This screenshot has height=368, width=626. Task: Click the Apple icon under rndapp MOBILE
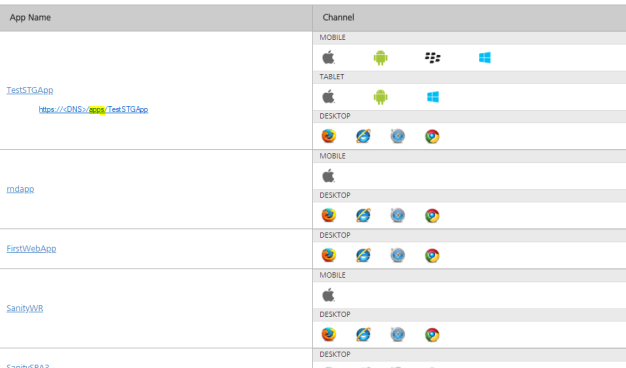(x=328, y=176)
